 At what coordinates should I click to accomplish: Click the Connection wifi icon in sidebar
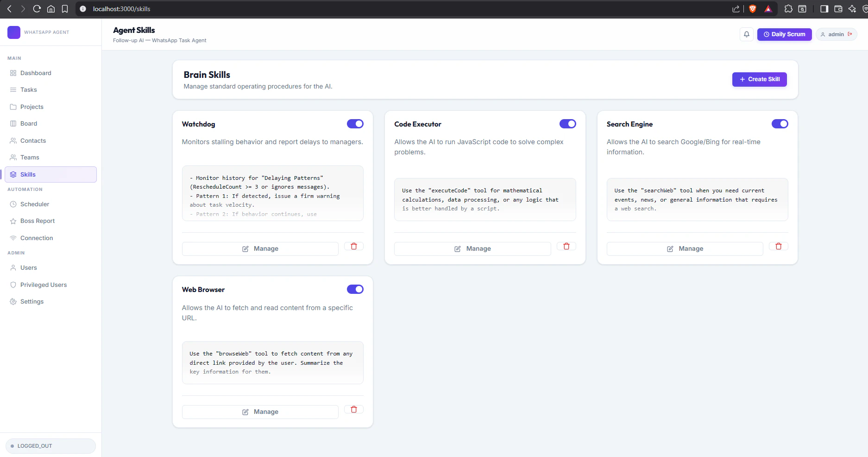13,238
